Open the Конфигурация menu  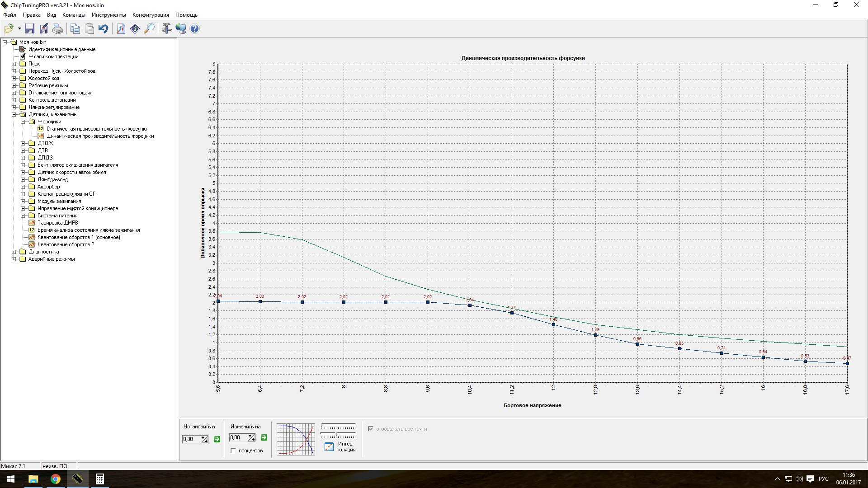click(151, 15)
